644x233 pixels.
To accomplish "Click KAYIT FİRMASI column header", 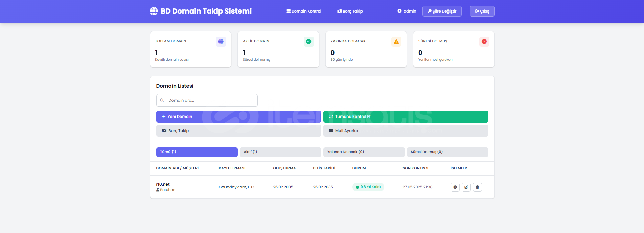I will (232, 168).
